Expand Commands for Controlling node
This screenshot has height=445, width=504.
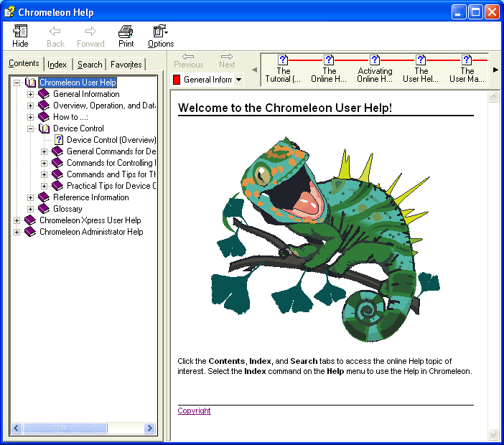pyautogui.click(x=44, y=163)
